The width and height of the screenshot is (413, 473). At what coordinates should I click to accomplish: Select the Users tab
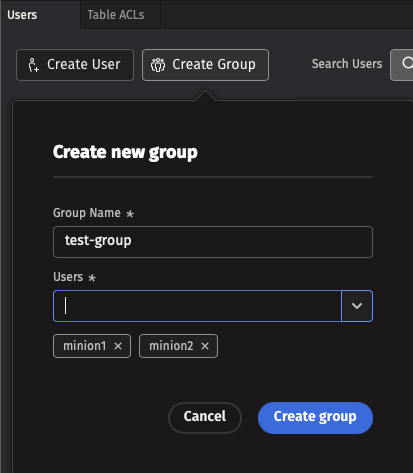(22, 15)
